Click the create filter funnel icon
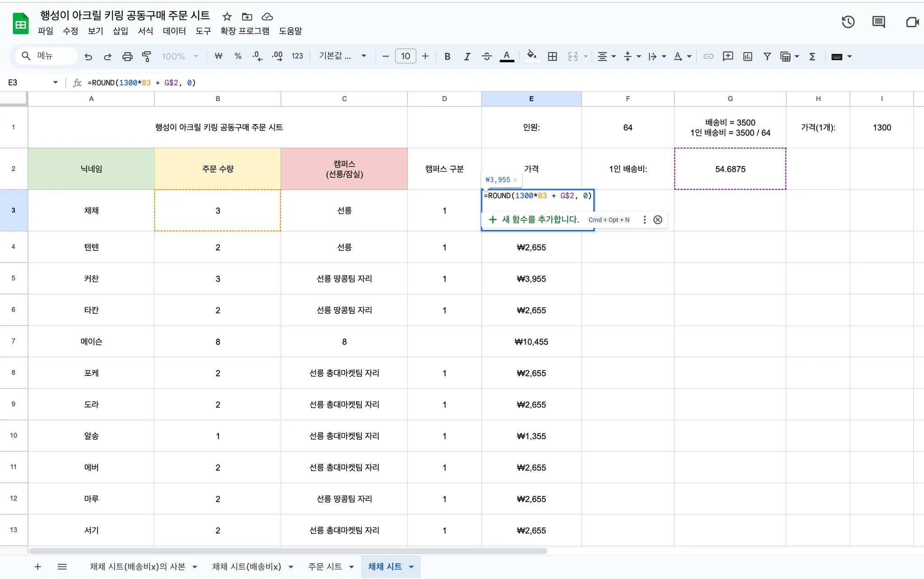This screenshot has height=579, width=924. [x=767, y=56]
